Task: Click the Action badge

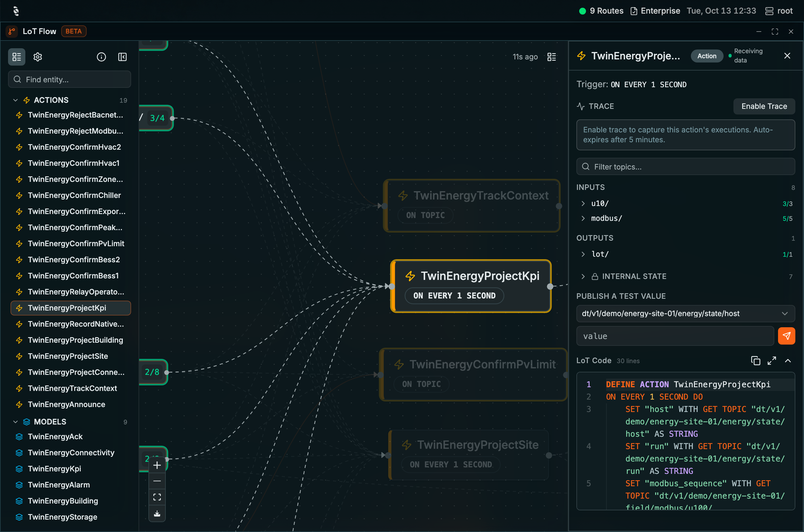Action: click(707, 56)
